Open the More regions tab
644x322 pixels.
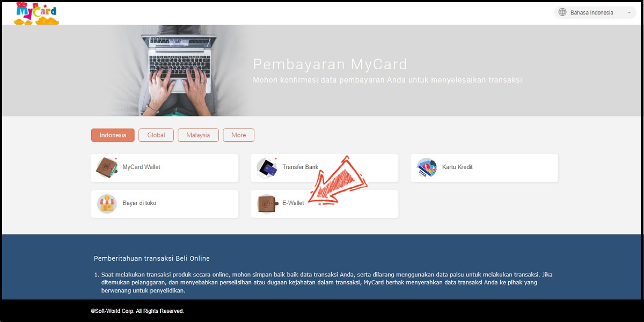[239, 135]
